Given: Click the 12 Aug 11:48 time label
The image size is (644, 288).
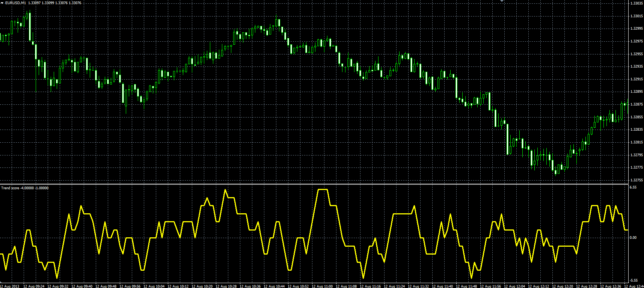Looking at the screenshot, I should pos(466,286).
